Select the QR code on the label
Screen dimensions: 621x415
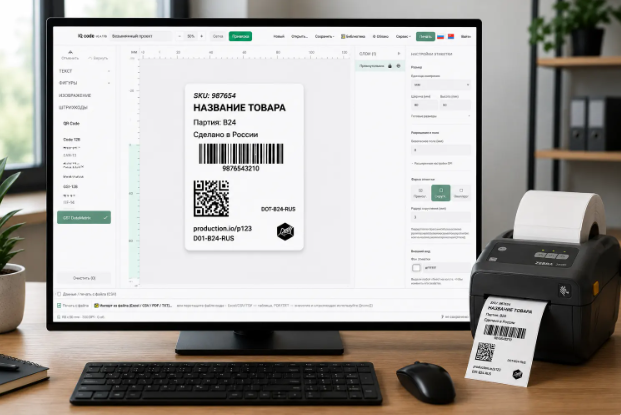pos(211,198)
